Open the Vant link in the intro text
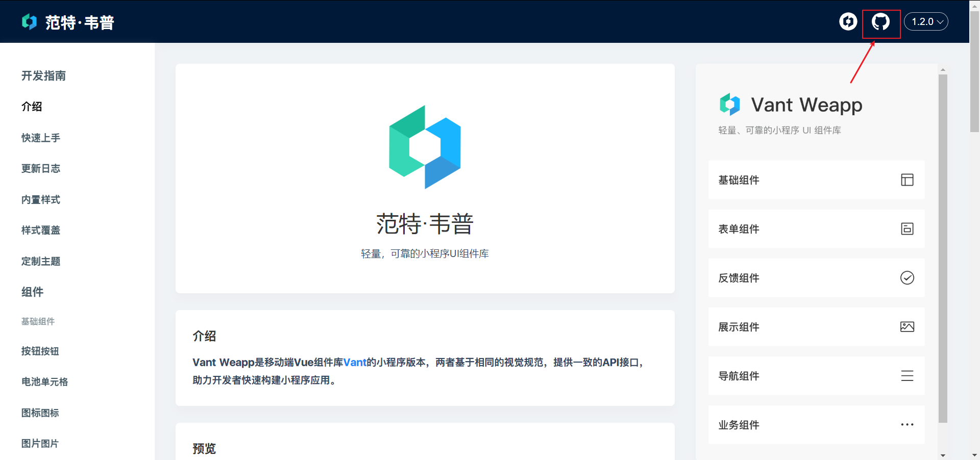Viewport: 980px width, 460px height. [355, 362]
